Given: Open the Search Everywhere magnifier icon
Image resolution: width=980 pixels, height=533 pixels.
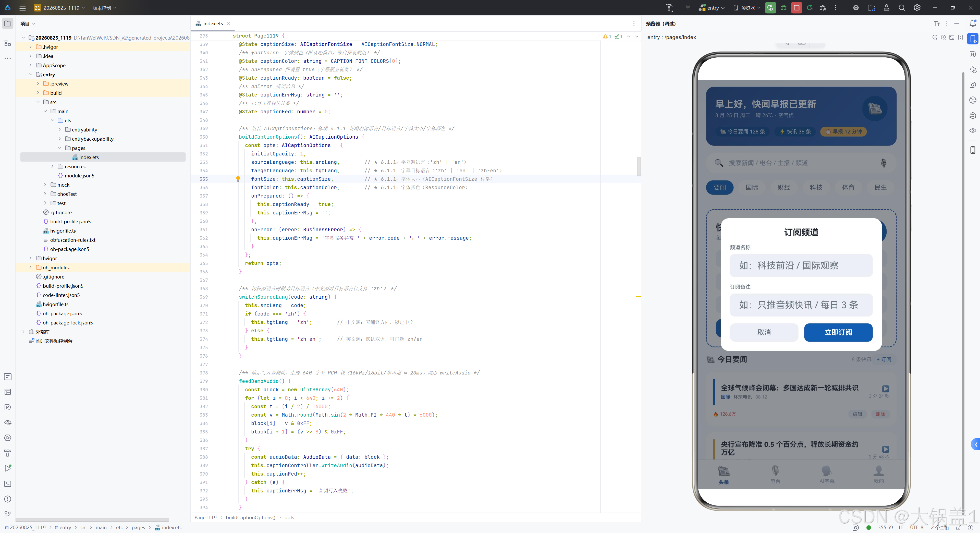Looking at the screenshot, I should tap(902, 8).
